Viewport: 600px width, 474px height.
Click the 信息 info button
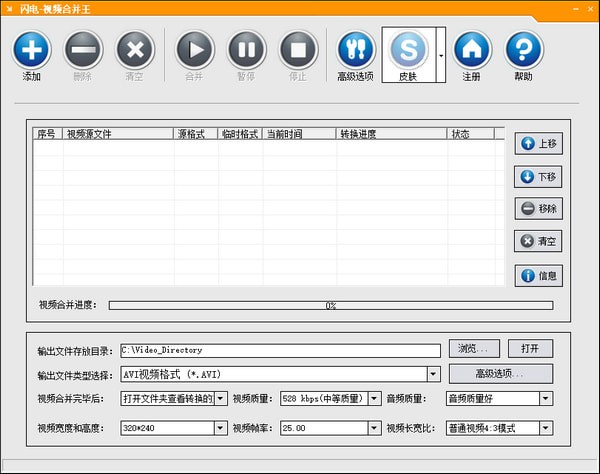pyautogui.click(x=539, y=275)
